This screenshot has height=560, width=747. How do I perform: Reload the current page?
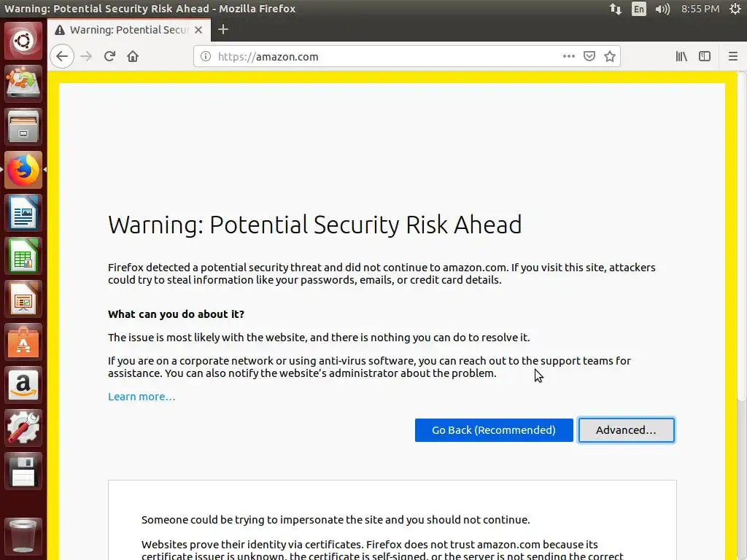tap(109, 56)
